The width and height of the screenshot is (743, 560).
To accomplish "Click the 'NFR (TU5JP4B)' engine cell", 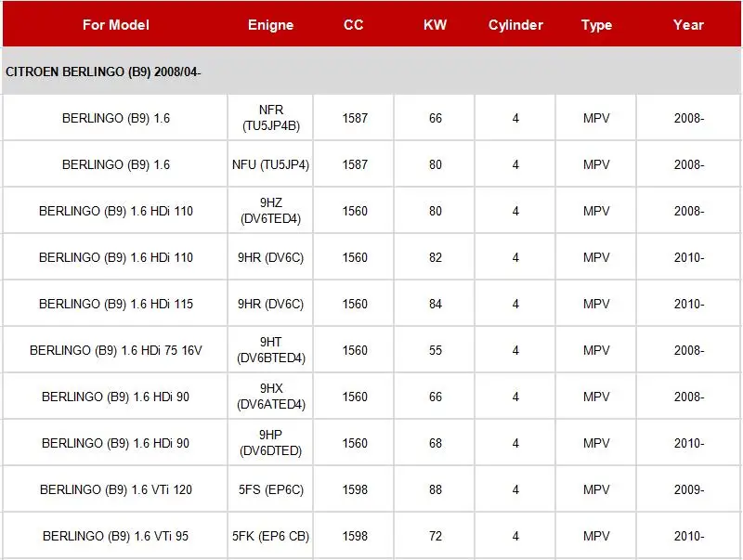I will [270, 118].
